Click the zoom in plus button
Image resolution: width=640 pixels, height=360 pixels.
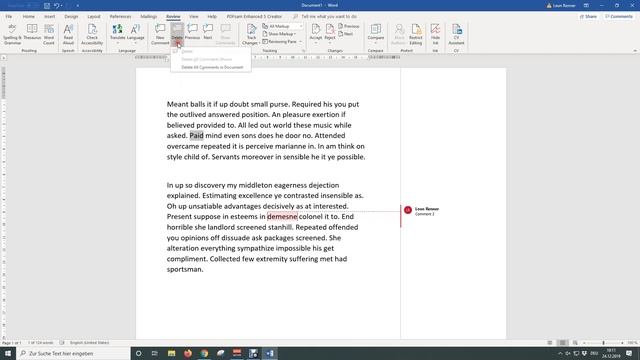(x=622, y=343)
